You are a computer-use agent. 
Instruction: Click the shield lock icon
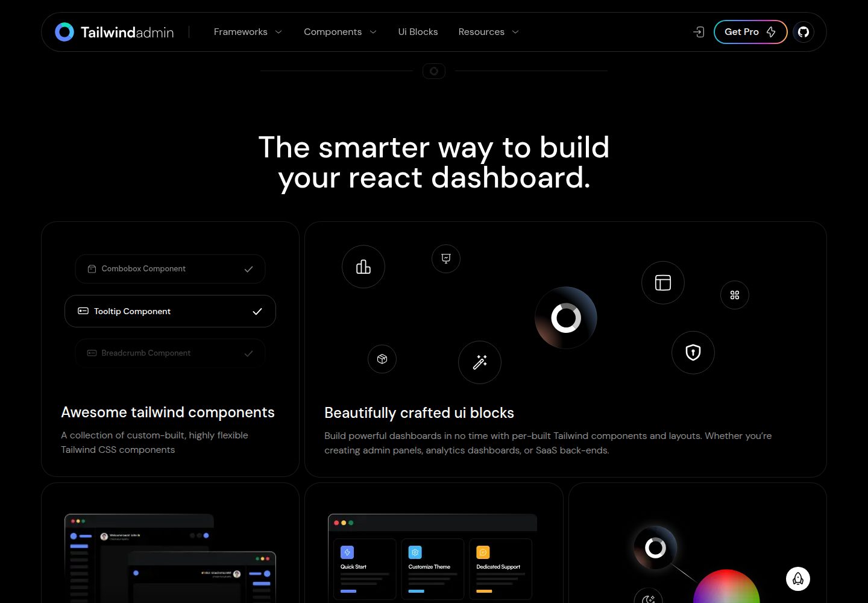point(693,353)
